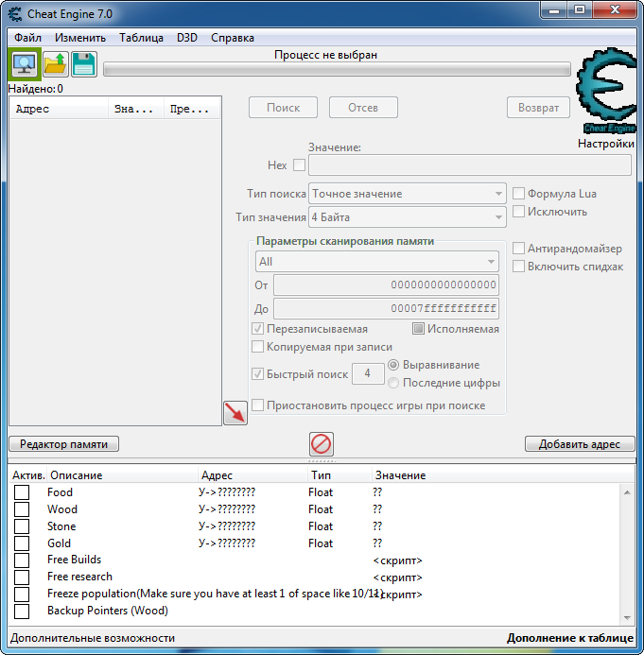
Task: Click the Отсев button
Action: pyautogui.click(x=363, y=108)
